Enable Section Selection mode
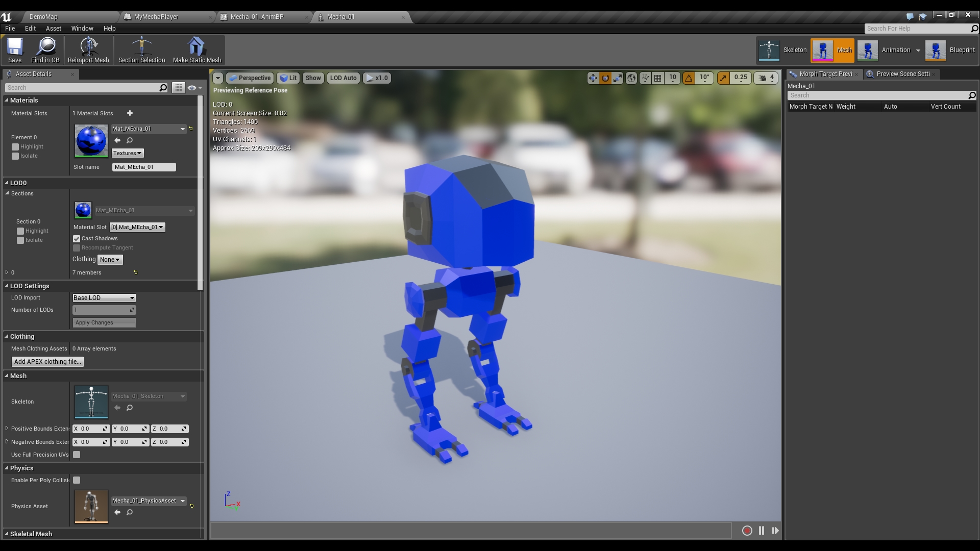 click(141, 49)
